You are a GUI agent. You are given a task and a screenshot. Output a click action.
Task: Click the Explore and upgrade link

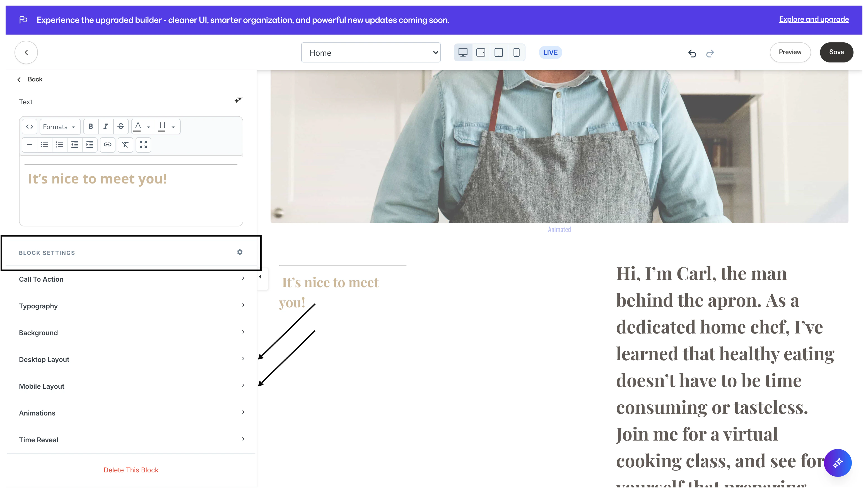814,19
